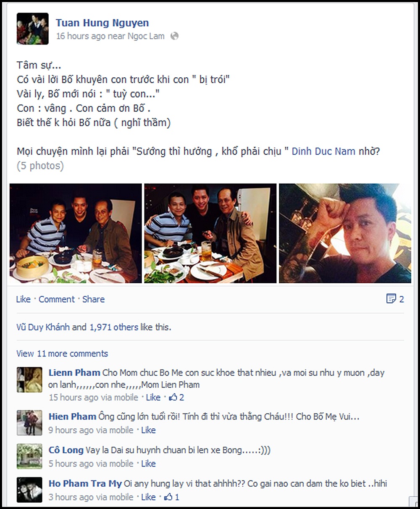Open first dinner photo with three men
The image size is (420, 509).
(76, 233)
